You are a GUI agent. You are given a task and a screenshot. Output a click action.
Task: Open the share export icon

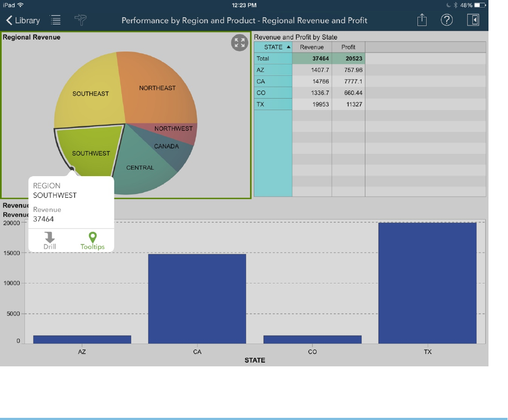(x=422, y=21)
